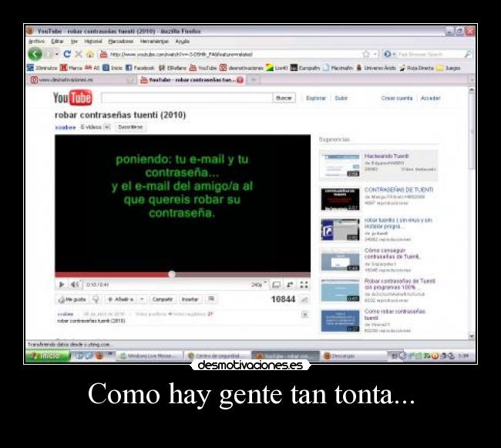
Task: Open the Marca bookmark
Action: coord(71,68)
